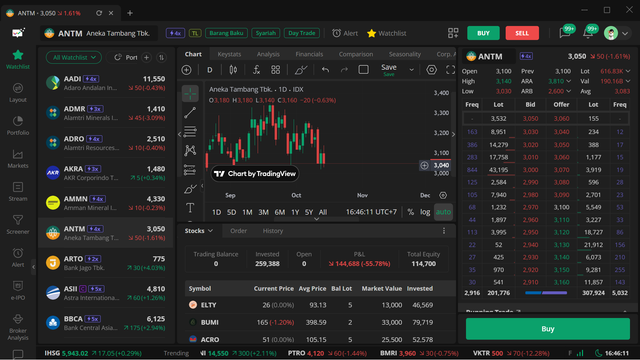The image size is (640, 360).
Task: Open the Watchlist sidebar section
Action: 18,60
